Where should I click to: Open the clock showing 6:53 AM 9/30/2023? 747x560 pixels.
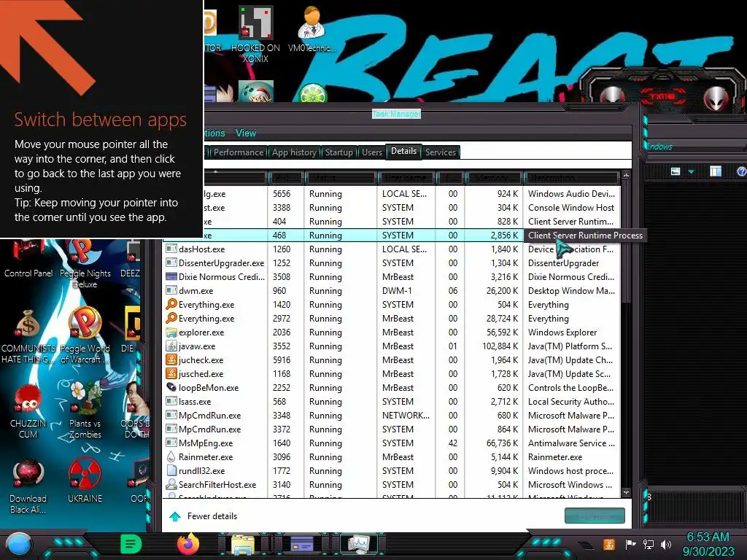[708, 544]
